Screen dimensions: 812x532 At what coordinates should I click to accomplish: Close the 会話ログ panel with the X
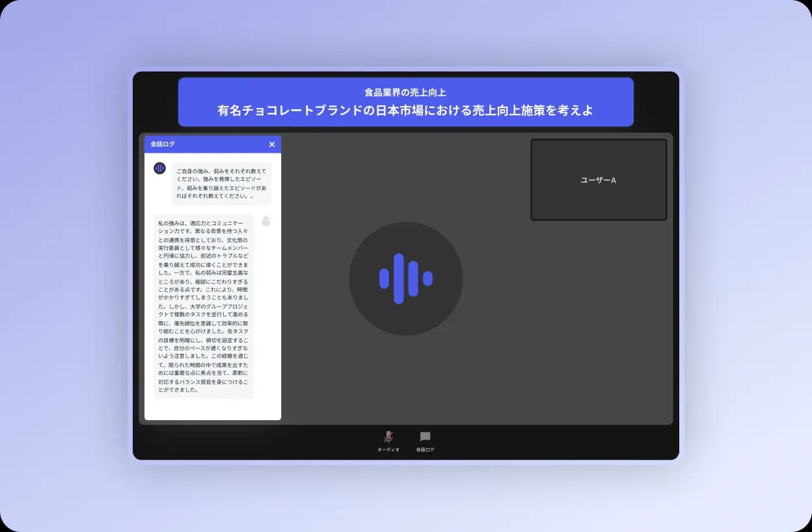pos(271,144)
